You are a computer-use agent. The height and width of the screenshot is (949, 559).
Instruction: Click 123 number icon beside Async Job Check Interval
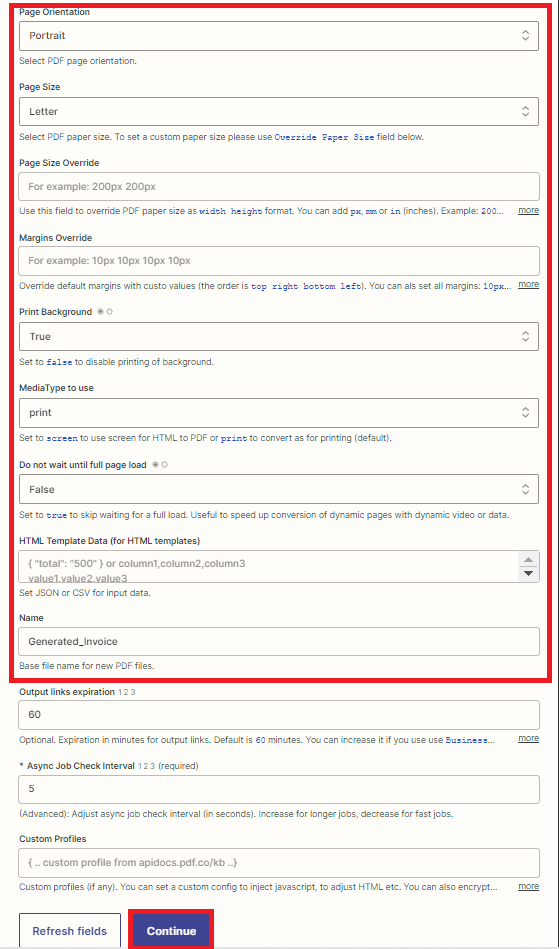(146, 766)
